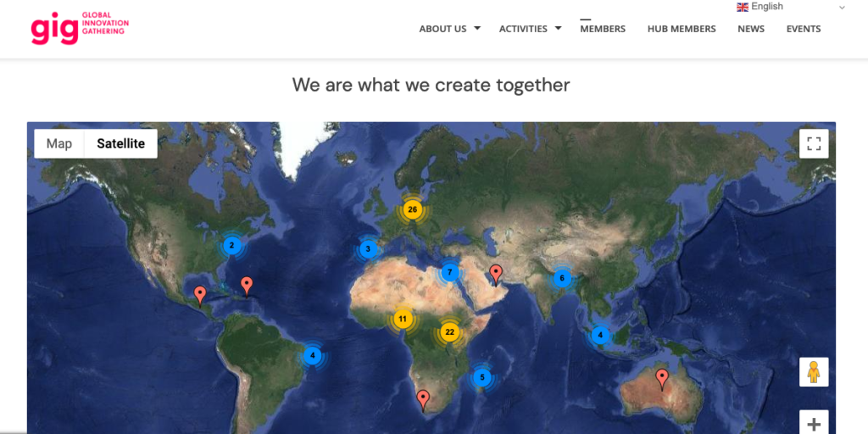Toggle fullscreen map view

coord(814,144)
